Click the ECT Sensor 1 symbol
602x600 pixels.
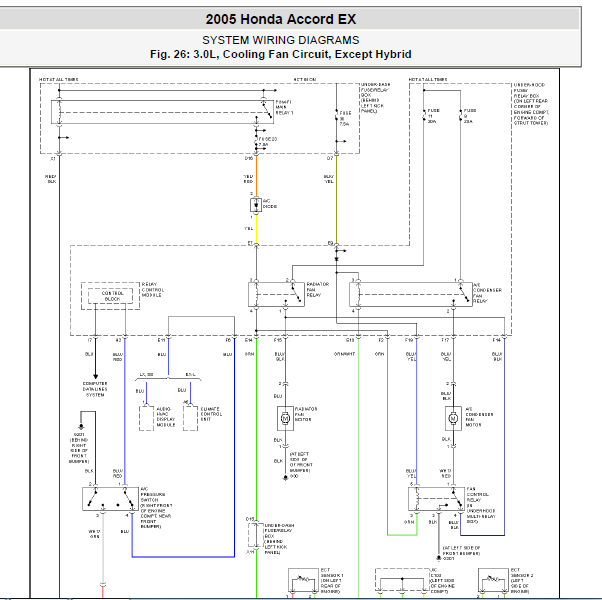(303, 580)
